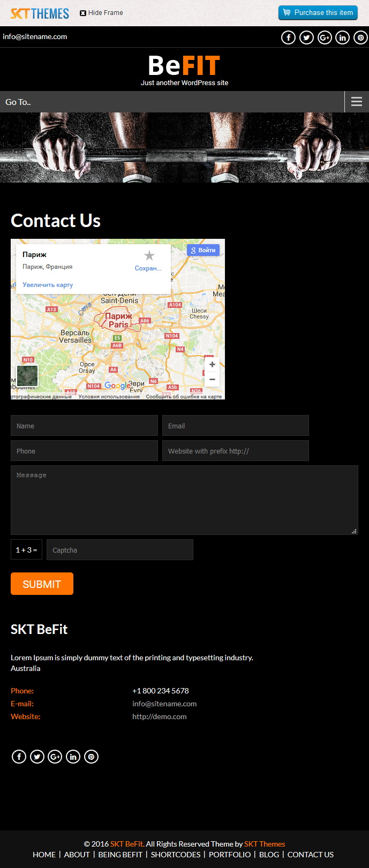Image resolution: width=369 pixels, height=868 pixels.
Task: Go to HOME in footer menu
Action: tap(44, 855)
